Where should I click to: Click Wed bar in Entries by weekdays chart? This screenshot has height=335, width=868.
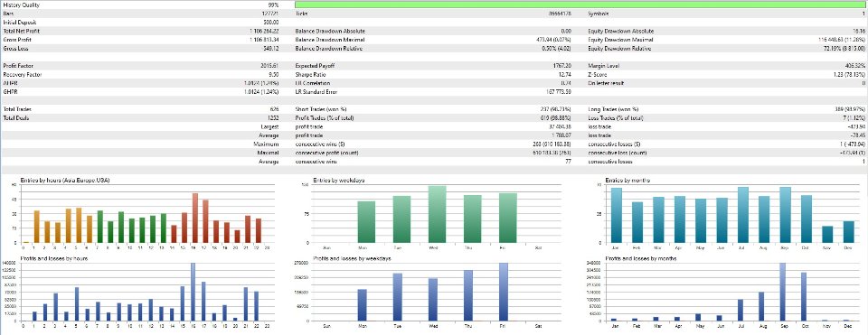pyautogui.click(x=437, y=215)
